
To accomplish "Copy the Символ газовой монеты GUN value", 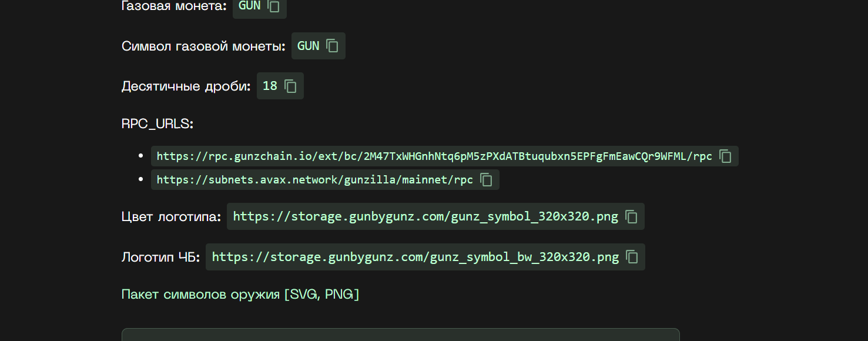I will pyautogui.click(x=333, y=46).
